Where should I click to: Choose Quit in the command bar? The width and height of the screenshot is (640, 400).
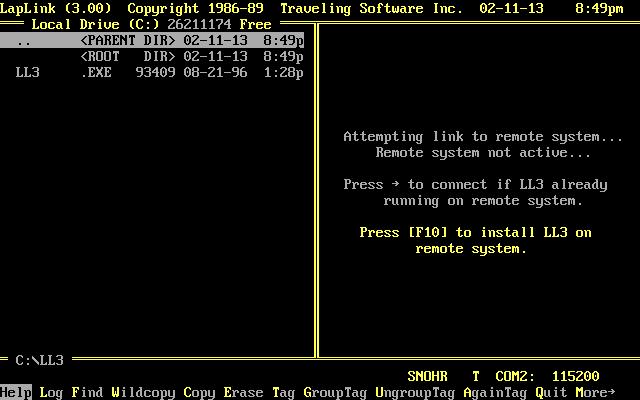(551, 392)
